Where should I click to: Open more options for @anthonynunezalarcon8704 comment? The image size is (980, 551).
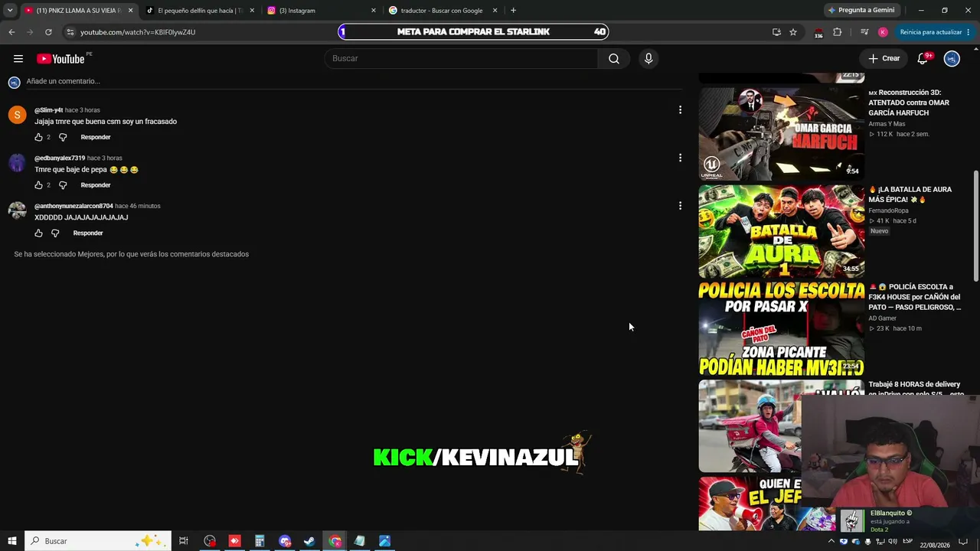point(680,206)
